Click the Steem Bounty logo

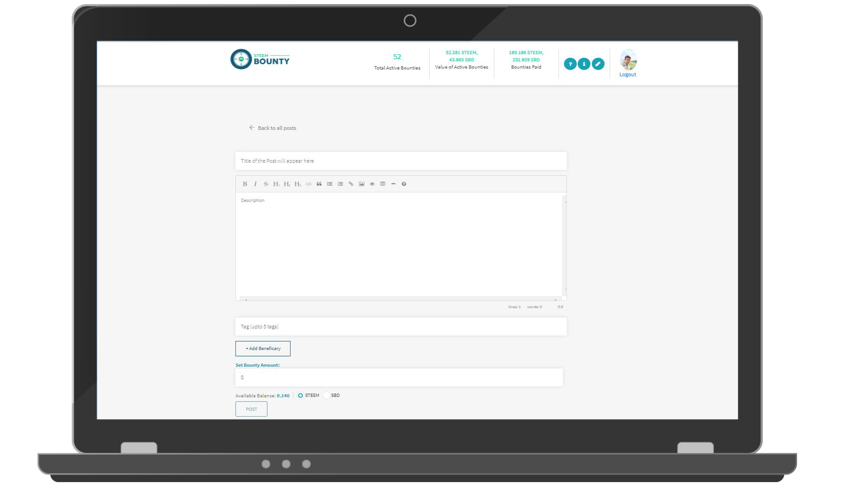tap(260, 59)
